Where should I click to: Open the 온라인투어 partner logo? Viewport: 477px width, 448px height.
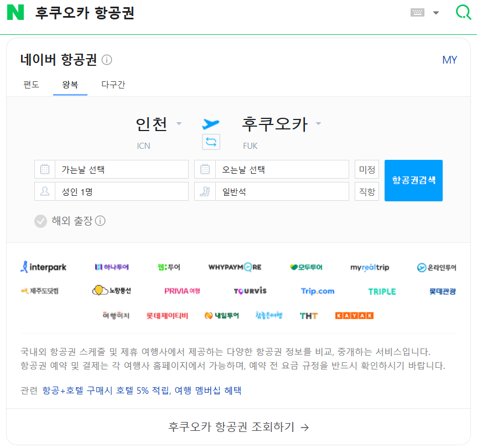click(437, 267)
